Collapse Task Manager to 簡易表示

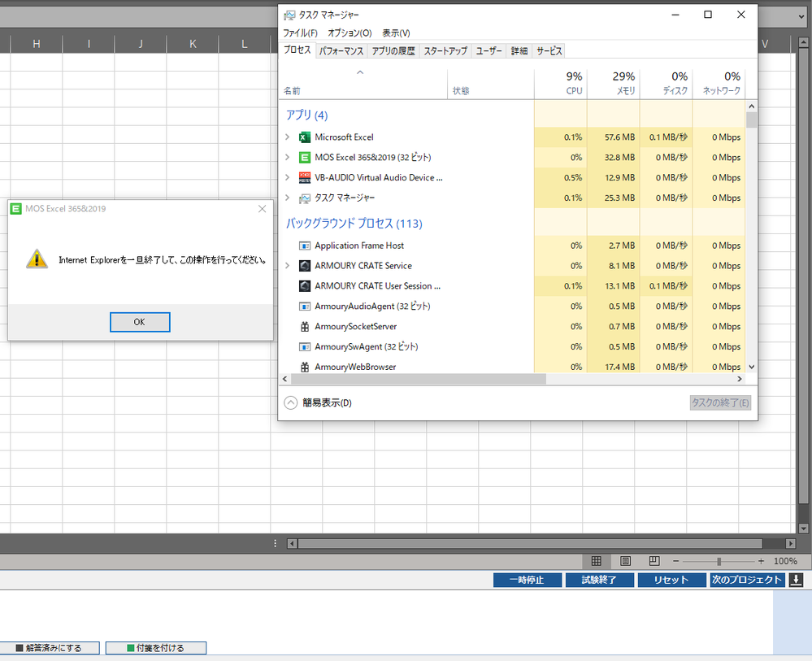[319, 402]
